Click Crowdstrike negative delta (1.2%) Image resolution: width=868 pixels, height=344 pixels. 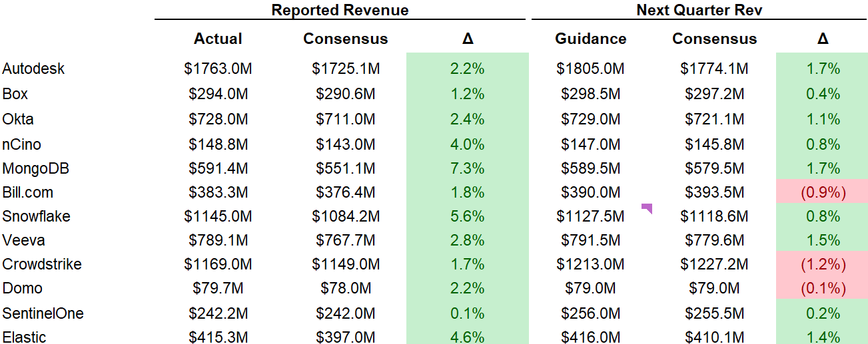[x=823, y=264]
